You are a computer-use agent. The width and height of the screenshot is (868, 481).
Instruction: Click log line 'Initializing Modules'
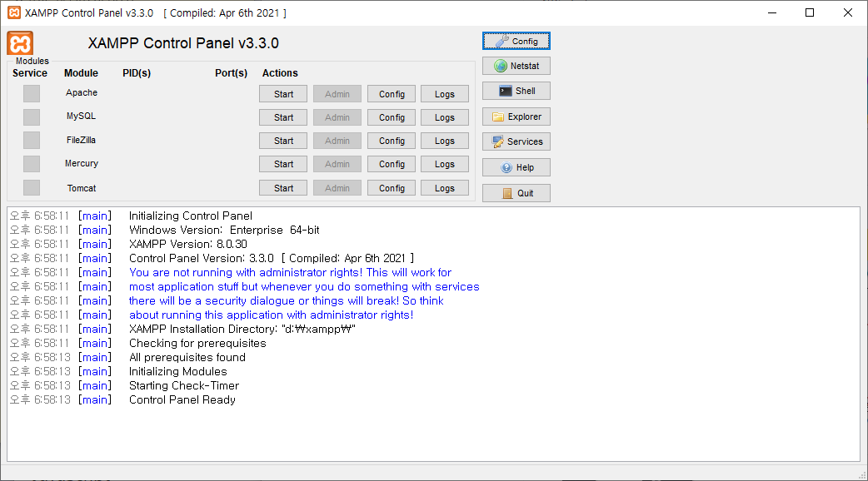click(x=177, y=371)
